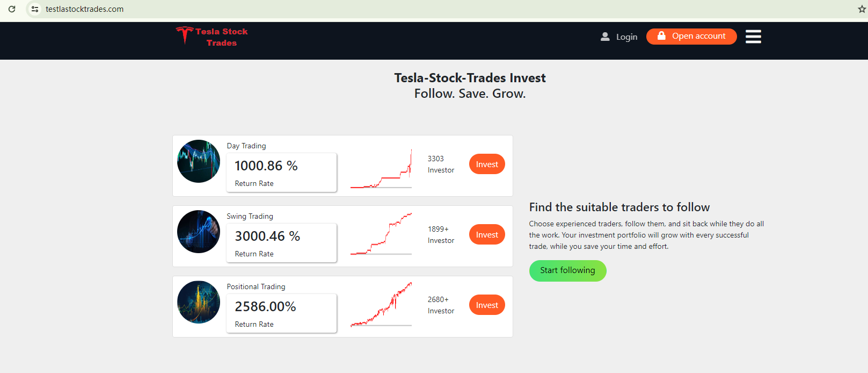The width and height of the screenshot is (868, 373).
Task: Select the Positional Trading round thumbnail
Action: [x=199, y=302]
